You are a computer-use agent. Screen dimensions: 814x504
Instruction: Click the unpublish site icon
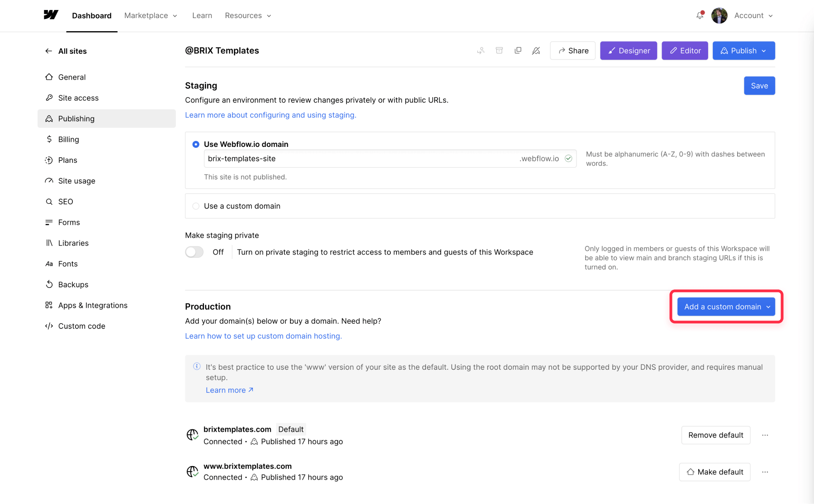coord(536,51)
